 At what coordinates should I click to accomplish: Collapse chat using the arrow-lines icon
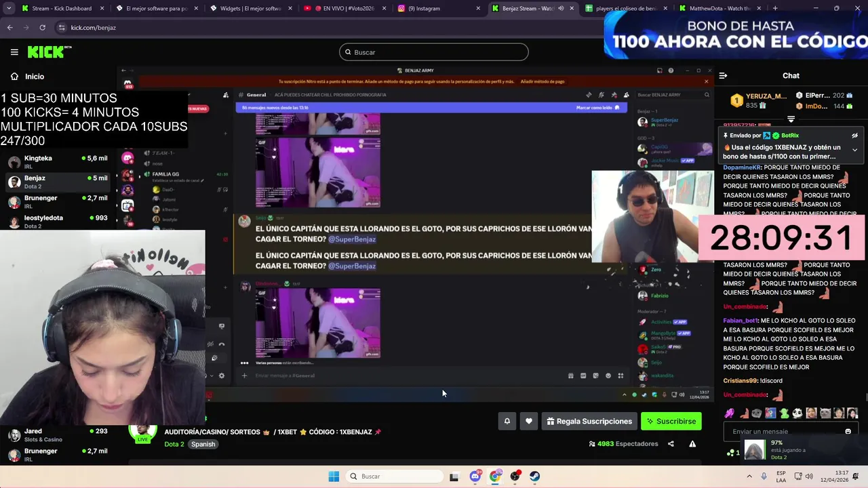tap(723, 76)
